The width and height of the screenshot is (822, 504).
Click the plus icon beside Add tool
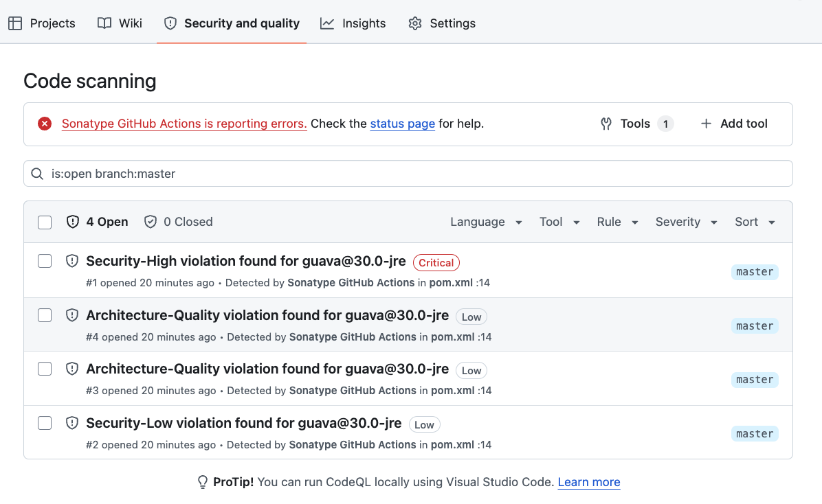706,124
